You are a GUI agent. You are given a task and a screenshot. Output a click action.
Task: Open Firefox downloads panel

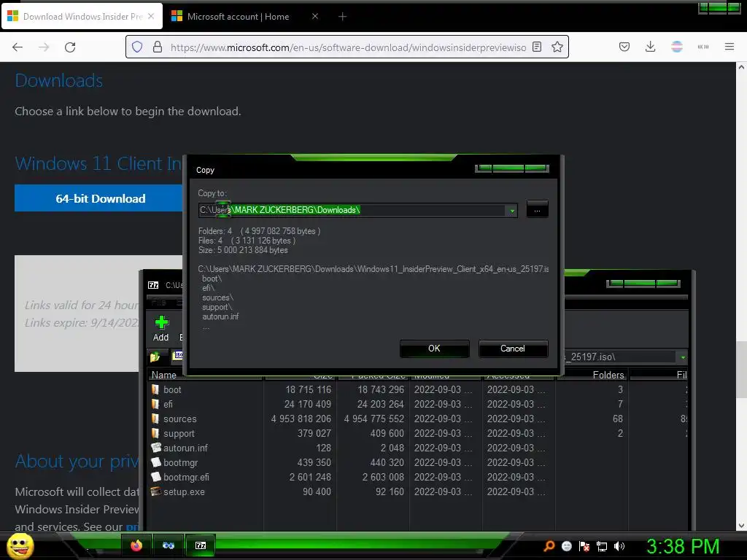(650, 47)
